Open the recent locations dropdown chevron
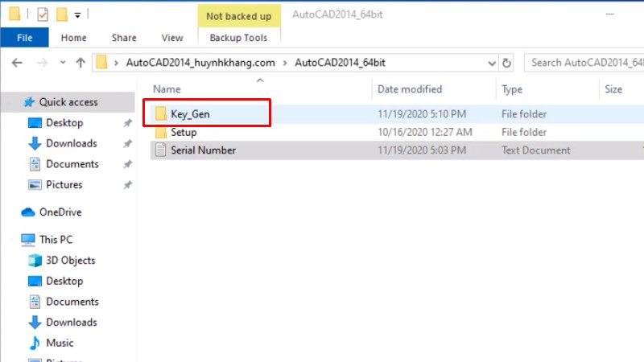Viewport: 644px width, 362px height. 62,63
